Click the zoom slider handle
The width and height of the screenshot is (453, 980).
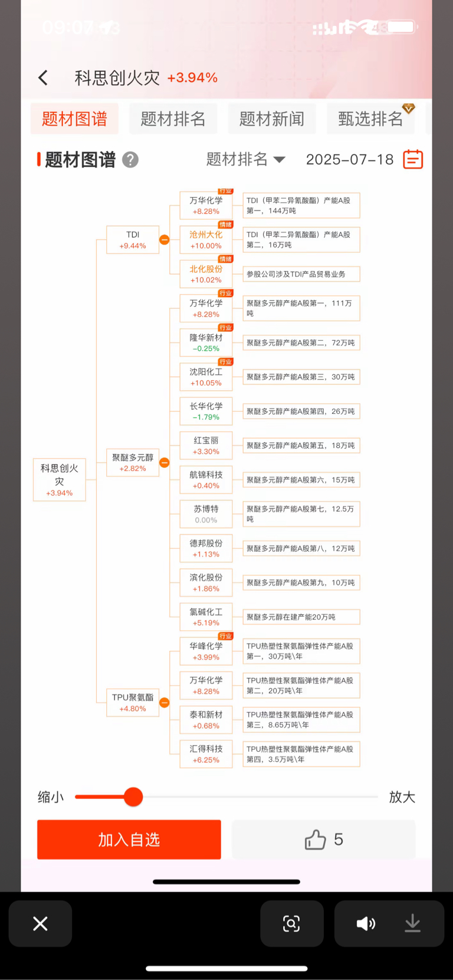[x=133, y=797]
